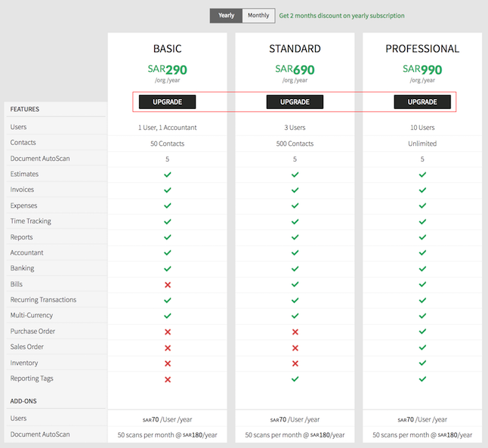This screenshot has height=448, width=488.
Task: Click the Reporting Tags feature label
Action: click(x=32, y=378)
